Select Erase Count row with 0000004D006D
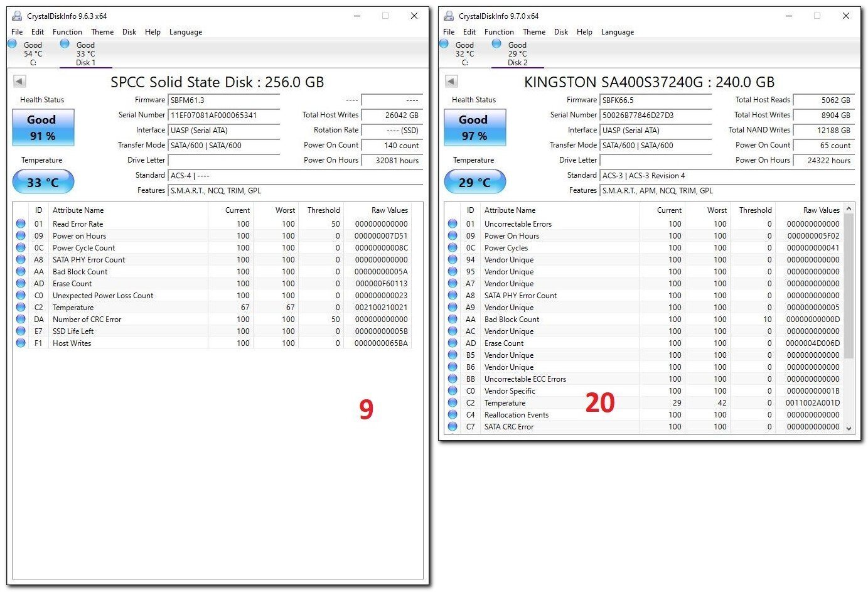The image size is (868, 592). [x=645, y=343]
